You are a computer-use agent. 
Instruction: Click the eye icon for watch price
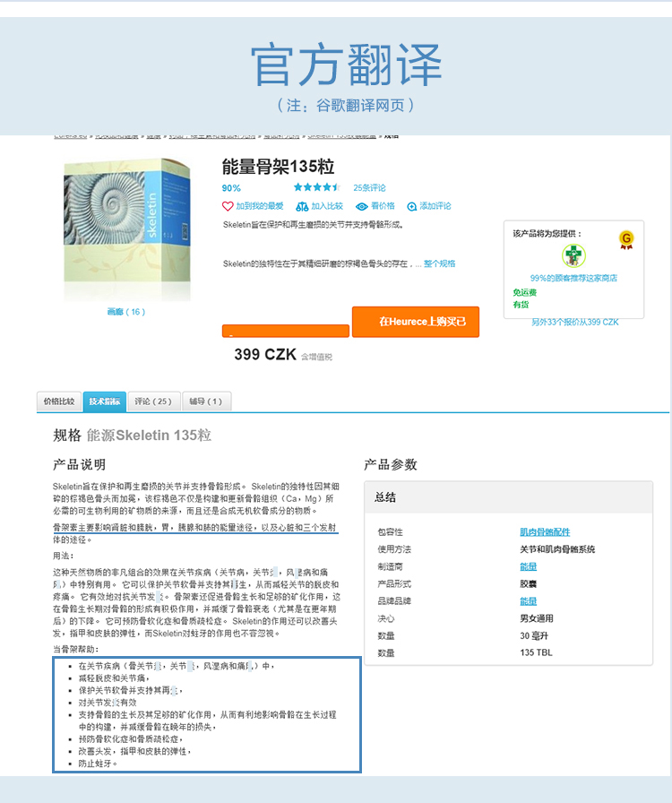pyautogui.click(x=362, y=206)
